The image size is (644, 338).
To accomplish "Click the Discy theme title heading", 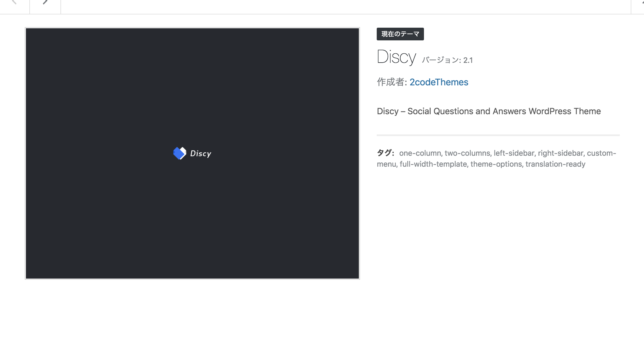I will (396, 57).
